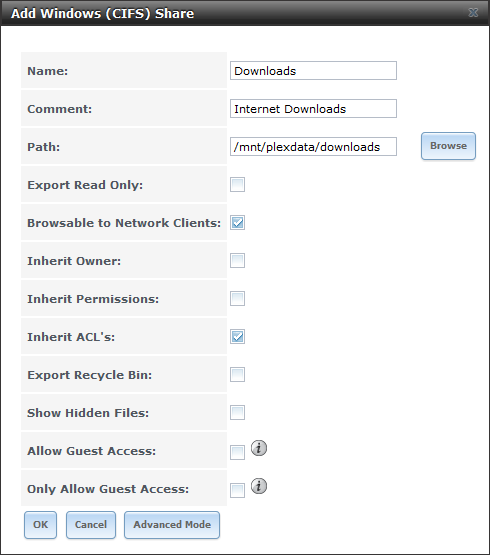Click the dialog title Add Windows (CIFS) Share
This screenshot has height=555, width=490.
102,13
